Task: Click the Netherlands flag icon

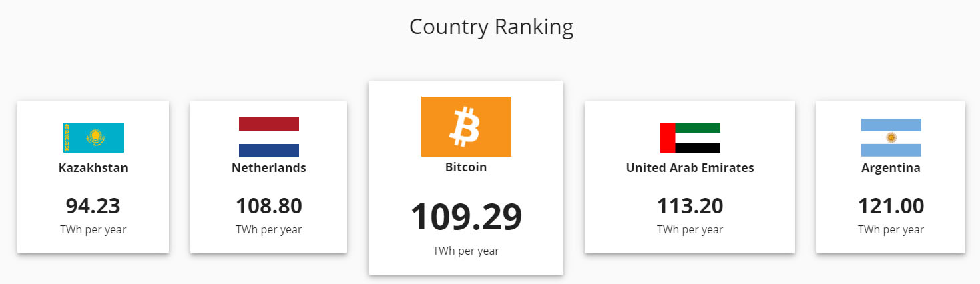Action: click(x=269, y=137)
